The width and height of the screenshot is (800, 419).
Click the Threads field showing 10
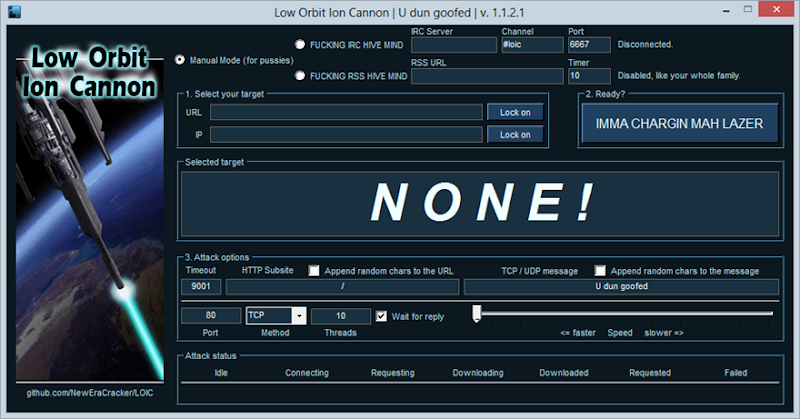point(341,316)
